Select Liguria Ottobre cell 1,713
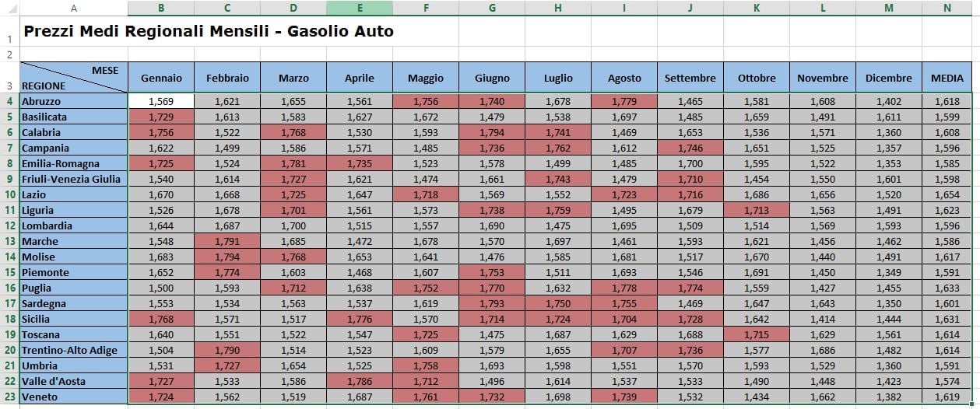Screen dimensions: 980x409 [x=757, y=210]
